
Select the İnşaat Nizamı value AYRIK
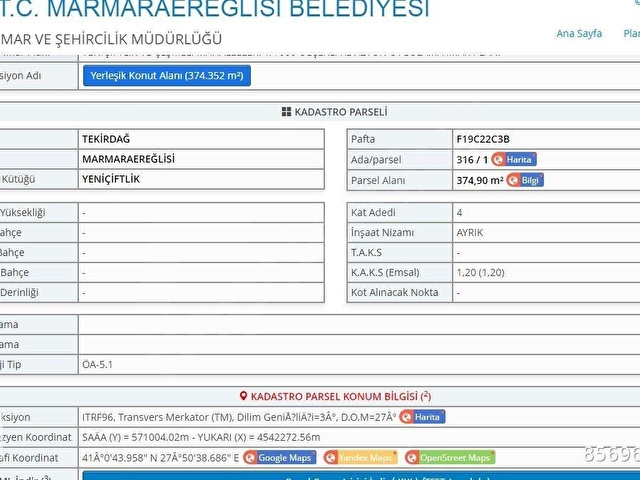point(470,233)
